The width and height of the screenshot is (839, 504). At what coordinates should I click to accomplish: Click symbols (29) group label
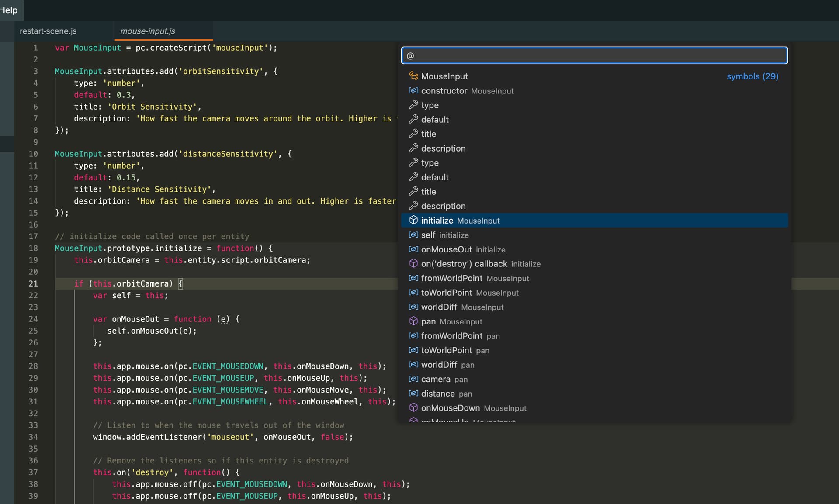point(752,76)
